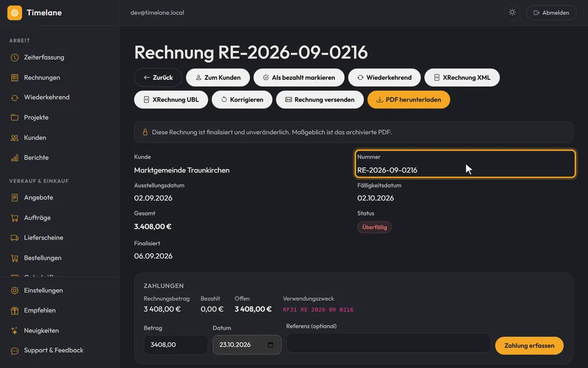Click the Verwendungszweck reference RF31 RE 2026 09 0216

[318, 310]
